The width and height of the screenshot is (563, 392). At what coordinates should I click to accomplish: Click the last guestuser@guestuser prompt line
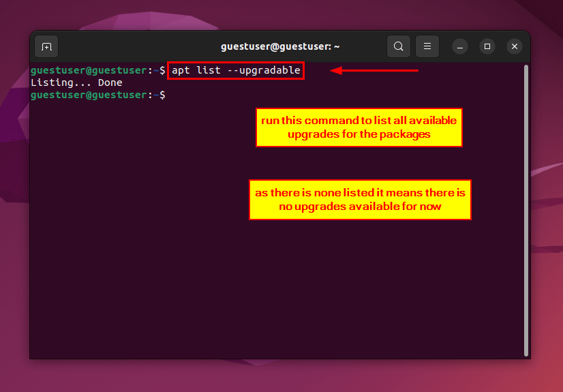tap(98, 95)
